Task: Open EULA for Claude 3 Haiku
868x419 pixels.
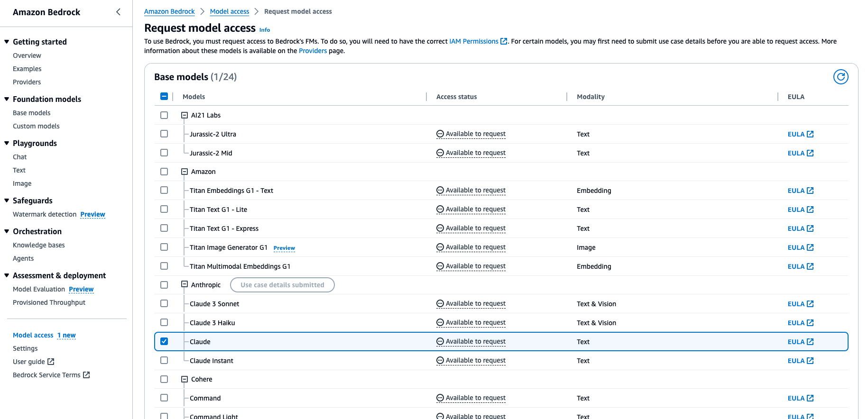Action: point(801,323)
